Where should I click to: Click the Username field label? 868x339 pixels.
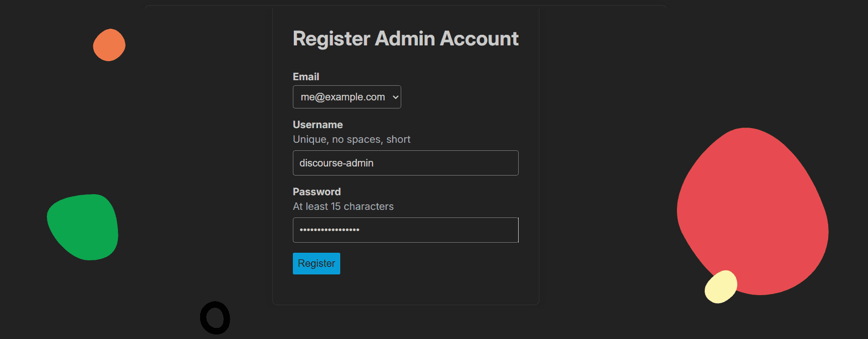pos(318,125)
